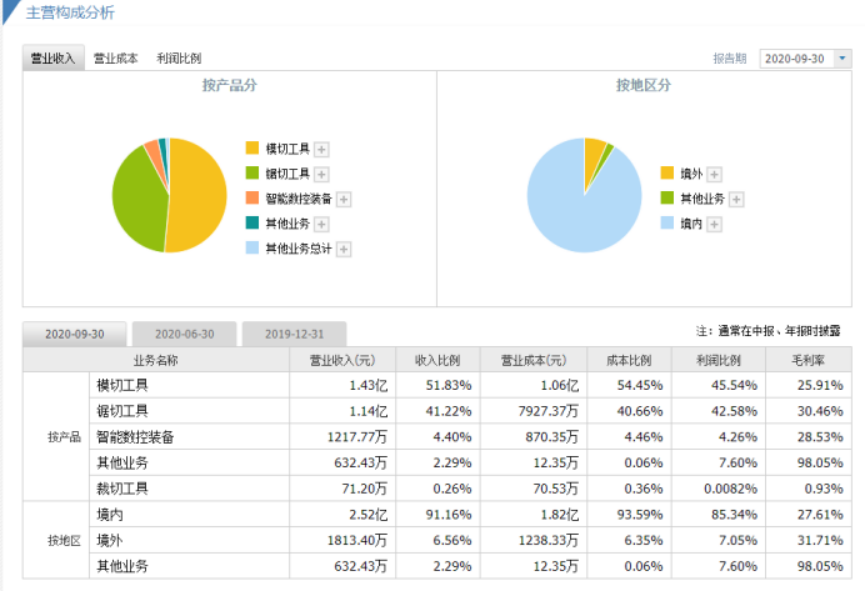Screen dimensions: 865x592
Task: Expand 其他业务 plus button in region legend
Action: 736,199
